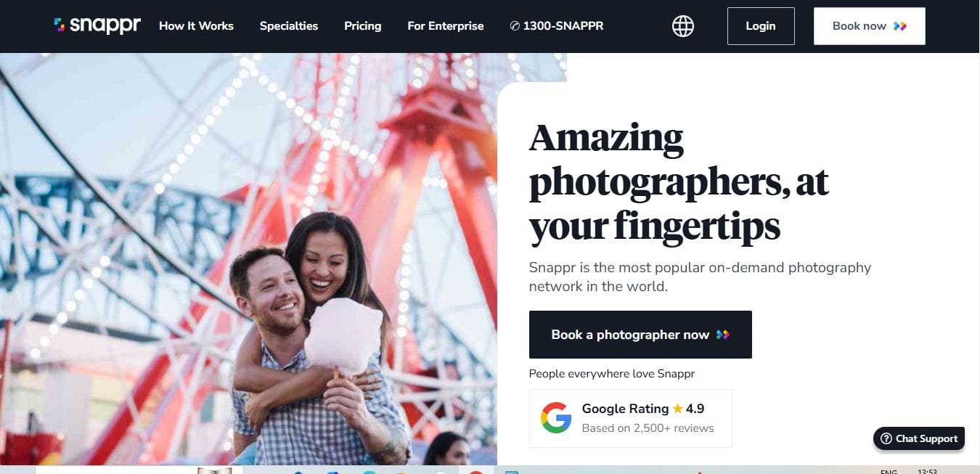Open the Specialties menu
The height and width of the screenshot is (474, 980).
[x=289, y=26]
